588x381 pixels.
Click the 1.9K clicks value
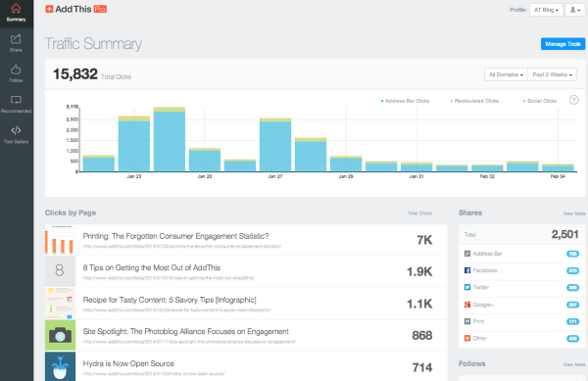(419, 271)
